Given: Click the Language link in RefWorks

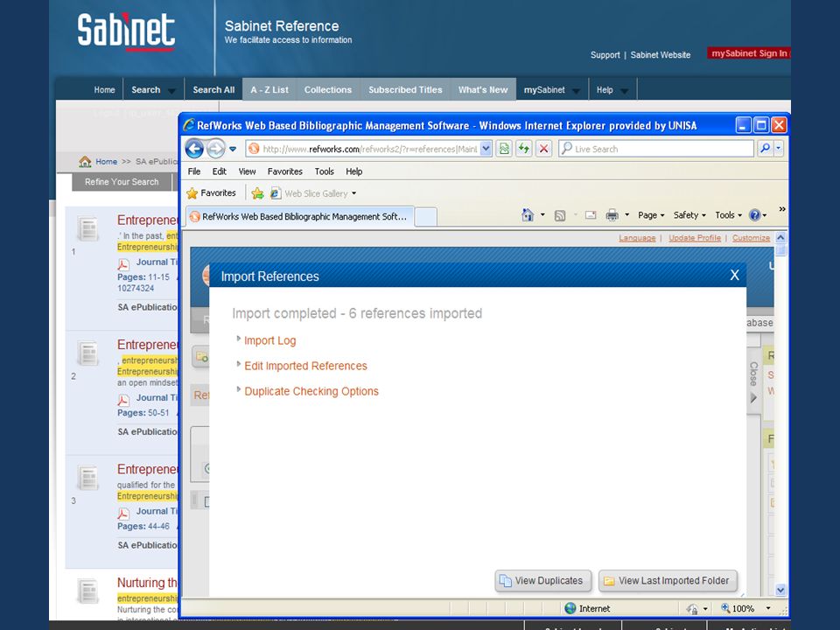Looking at the screenshot, I should 637,238.
